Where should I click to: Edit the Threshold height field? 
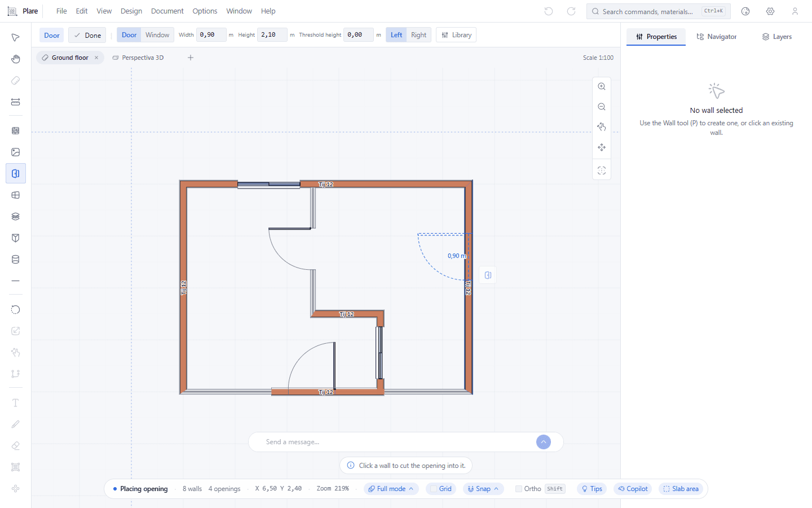359,35
